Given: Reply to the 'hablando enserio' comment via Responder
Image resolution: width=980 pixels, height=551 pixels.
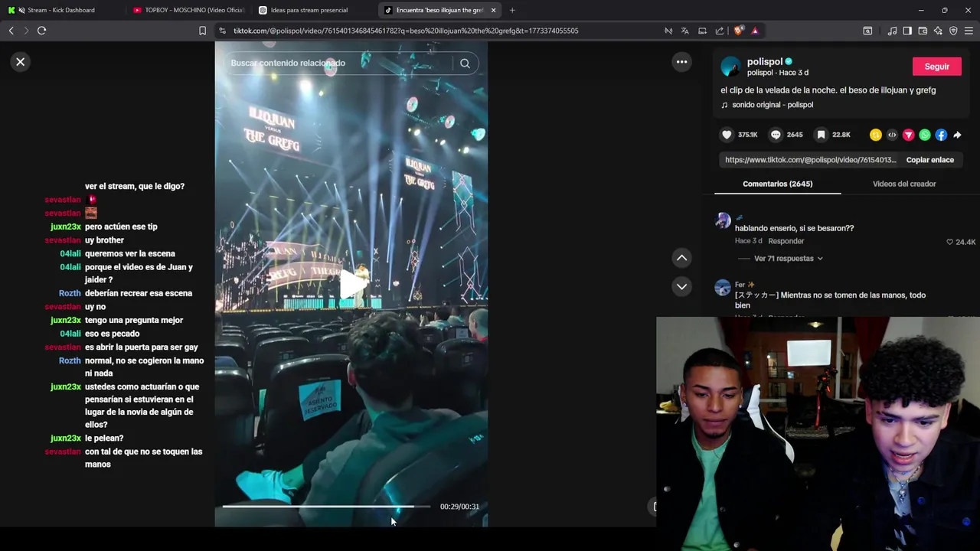Looking at the screenshot, I should pos(786,241).
